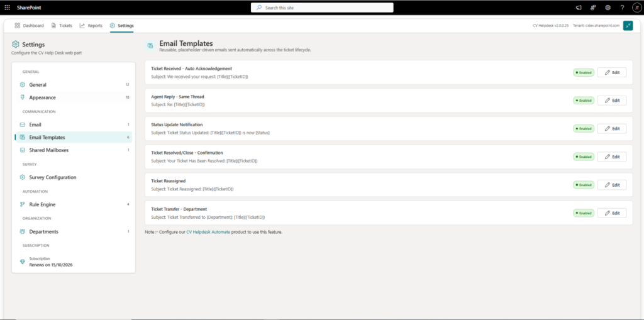The image size is (644, 320).
Task: Click subscription renewal date 'Renews on 15/10/2026'
Action: pyautogui.click(x=51, y=265)
